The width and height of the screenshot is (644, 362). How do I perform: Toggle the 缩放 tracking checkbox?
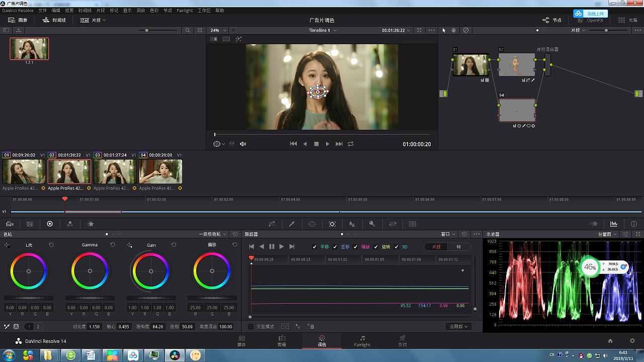356,247
